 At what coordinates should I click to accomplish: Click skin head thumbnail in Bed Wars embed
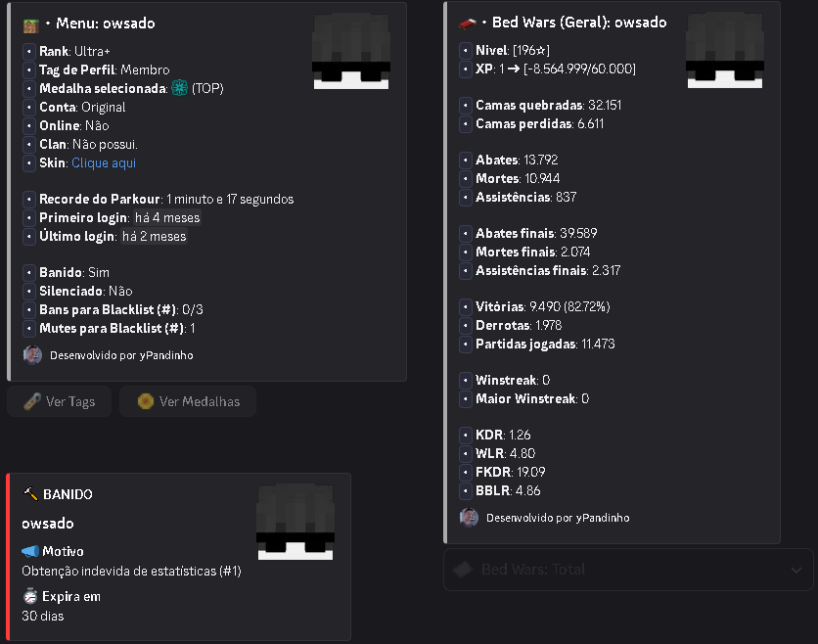[725, 50]
